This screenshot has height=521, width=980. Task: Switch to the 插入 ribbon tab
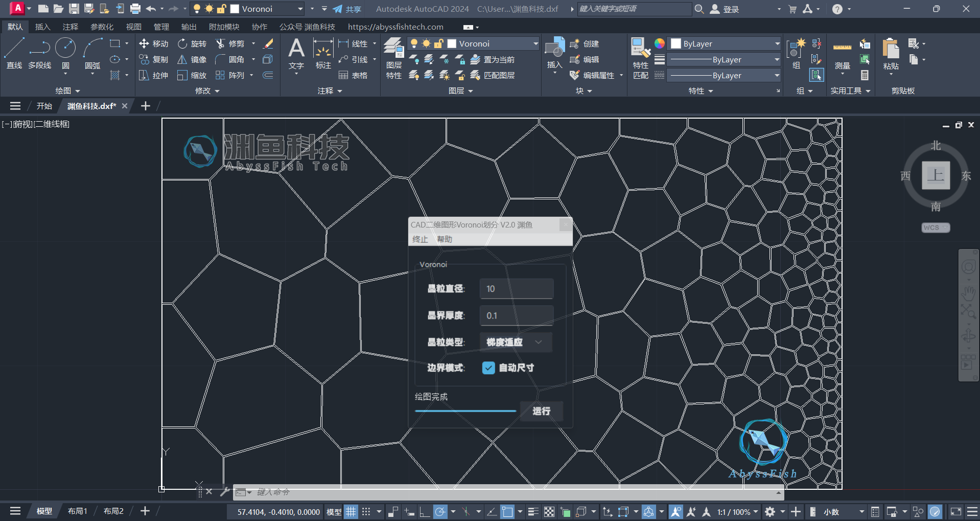click(42, 27)
